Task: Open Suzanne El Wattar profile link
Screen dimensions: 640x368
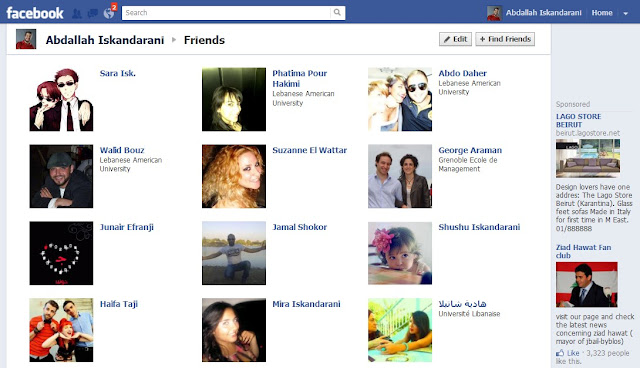Action: coord(309,150)
